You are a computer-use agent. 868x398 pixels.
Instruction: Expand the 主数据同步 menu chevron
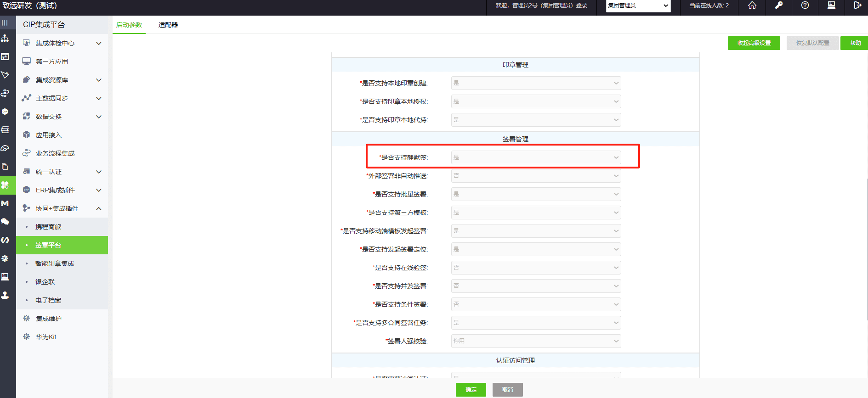tap(99, 98)
